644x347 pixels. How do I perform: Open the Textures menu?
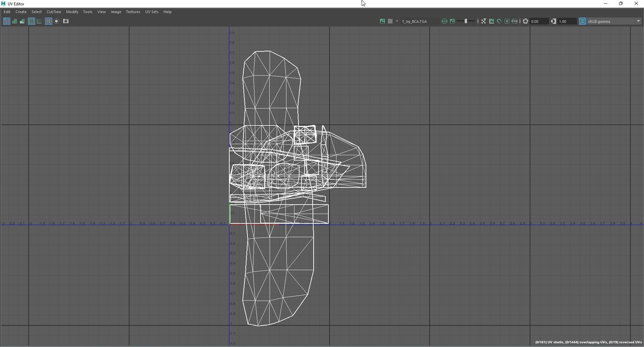click(133, 12)
